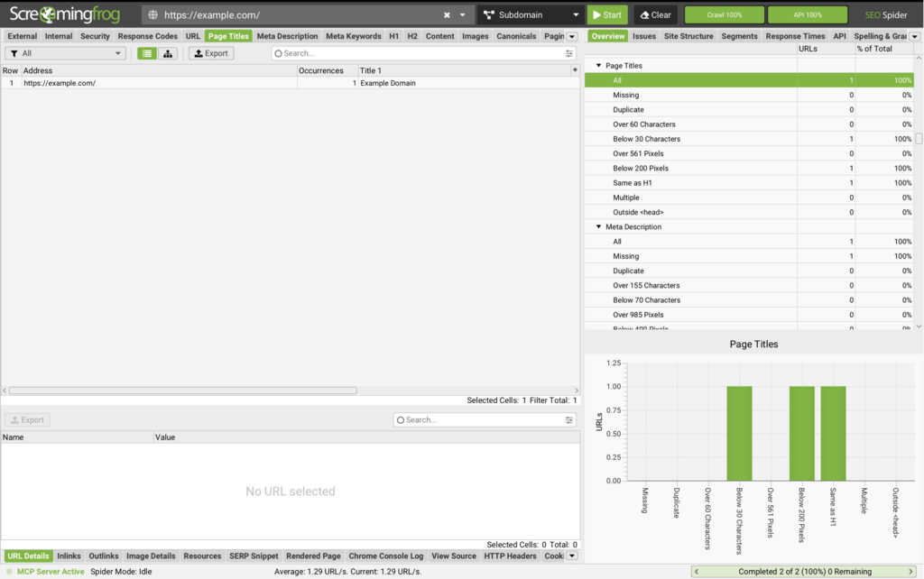
Task: Start the crawl
Action: [607, 14]
